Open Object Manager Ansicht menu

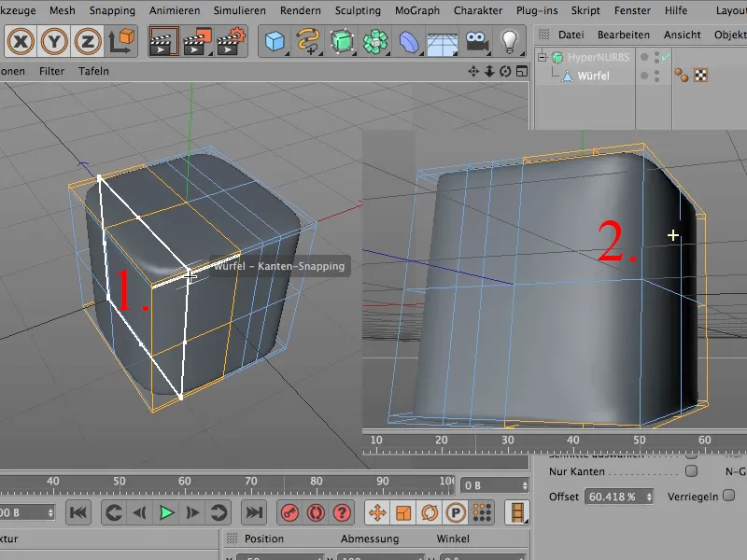point(683,35)
